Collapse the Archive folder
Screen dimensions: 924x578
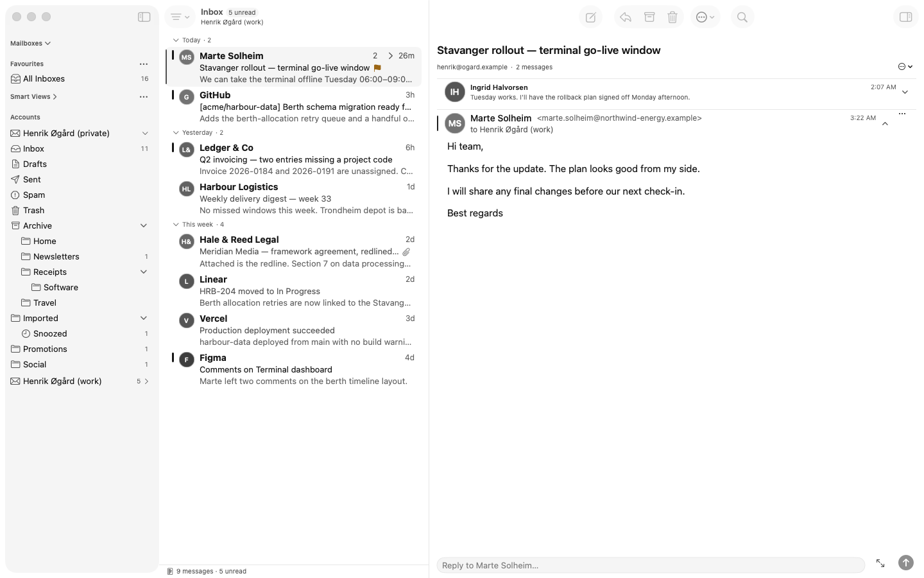click(x=144, y=225)
